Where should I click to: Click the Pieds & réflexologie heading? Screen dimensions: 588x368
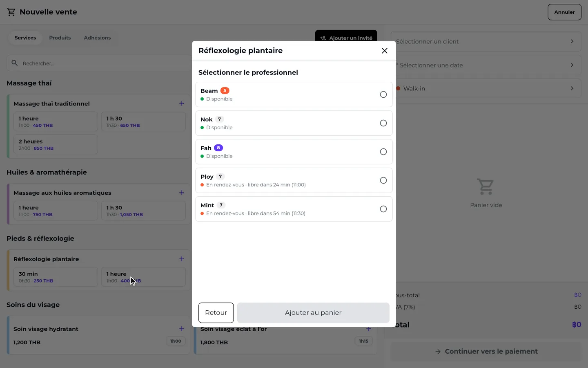40,238
